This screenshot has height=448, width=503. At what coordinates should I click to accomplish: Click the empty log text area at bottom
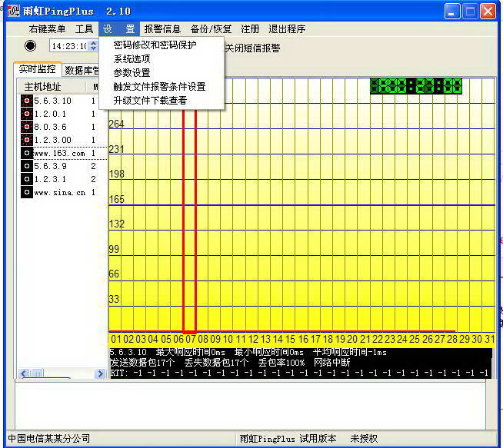pyautogui.click(x=250, y=404)
